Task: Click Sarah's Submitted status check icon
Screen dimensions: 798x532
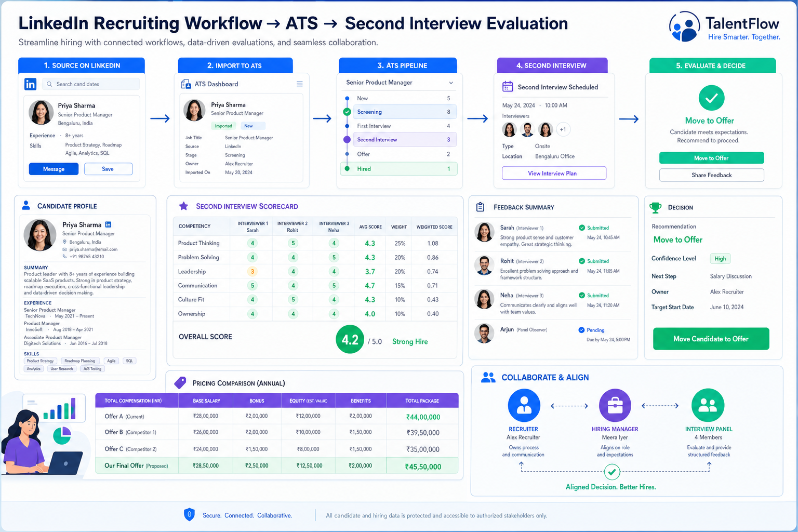Action: coord(582,228)
